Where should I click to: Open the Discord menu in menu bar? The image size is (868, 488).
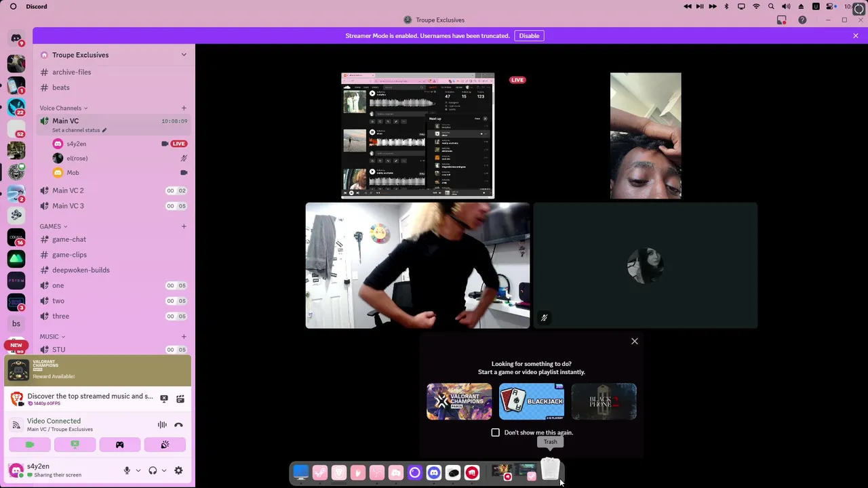pos(37,7)
